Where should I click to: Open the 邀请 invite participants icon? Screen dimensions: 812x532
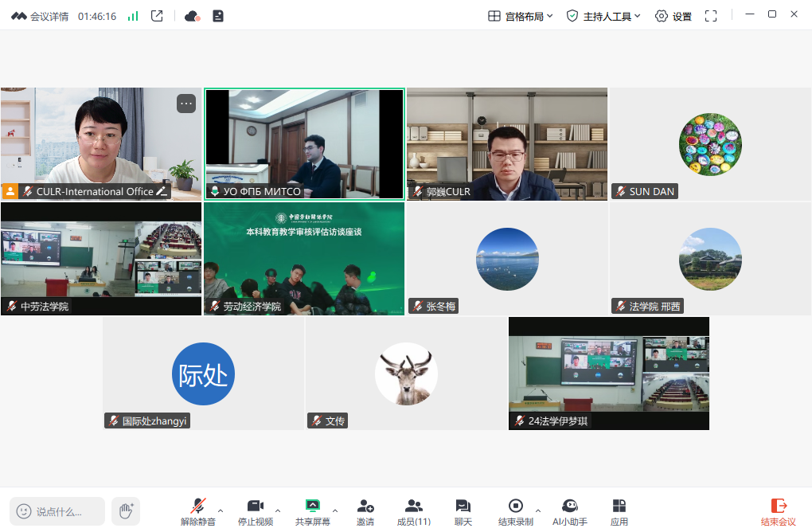(x=365, y=511)
